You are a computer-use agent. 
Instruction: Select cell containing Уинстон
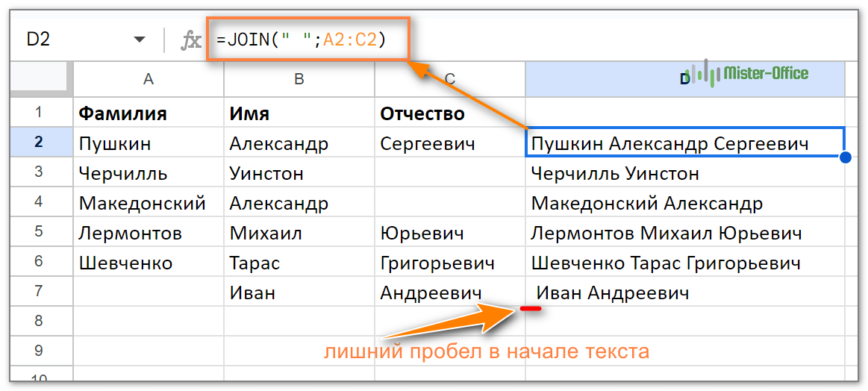point(299,172)
